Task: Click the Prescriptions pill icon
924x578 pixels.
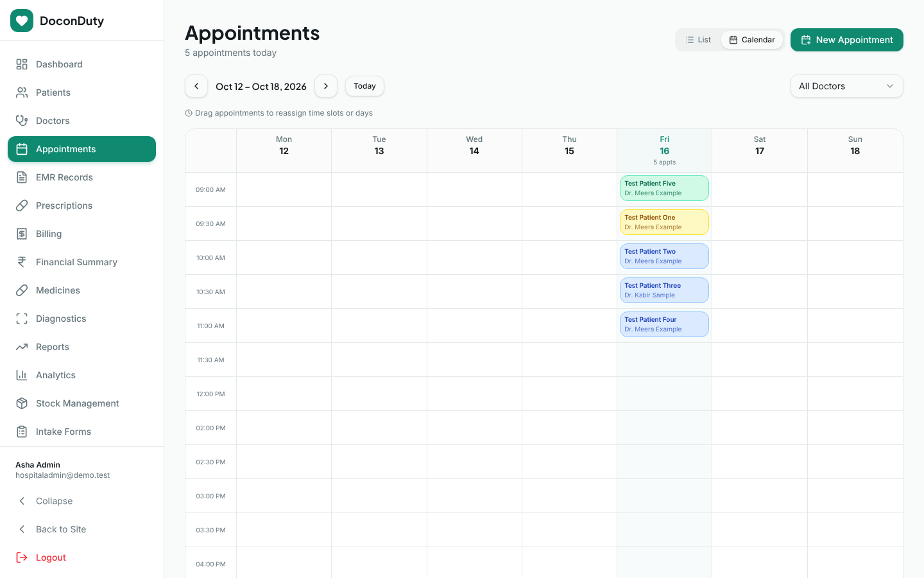Action: point(22,206)
